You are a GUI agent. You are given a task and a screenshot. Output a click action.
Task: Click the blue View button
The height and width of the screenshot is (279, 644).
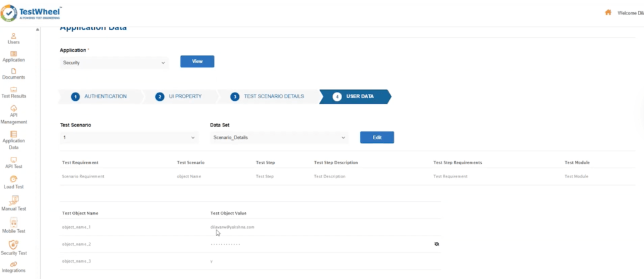click(x=197, y=61)
